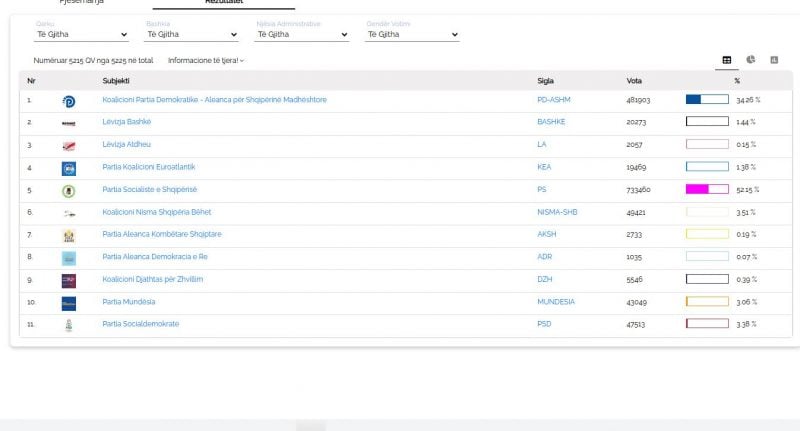Open Partia Aleanca Kombëtare Shqiptare link
This screenshot has width=800, height=431.
(162, 234)
